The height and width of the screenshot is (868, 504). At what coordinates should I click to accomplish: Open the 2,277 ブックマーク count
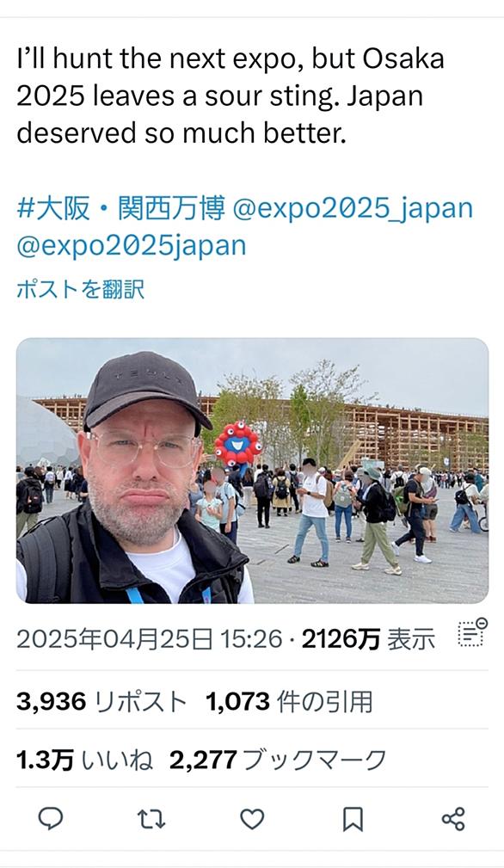point(277,760)
